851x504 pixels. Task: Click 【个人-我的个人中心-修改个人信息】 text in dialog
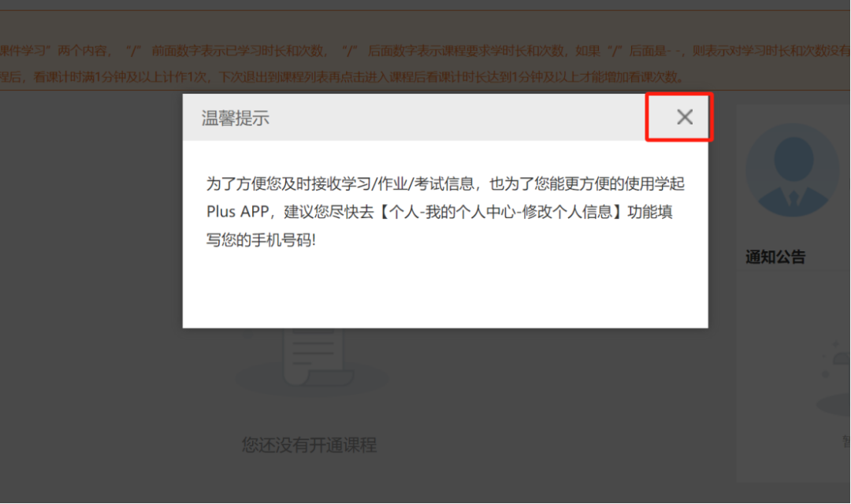tap(501, 212)
